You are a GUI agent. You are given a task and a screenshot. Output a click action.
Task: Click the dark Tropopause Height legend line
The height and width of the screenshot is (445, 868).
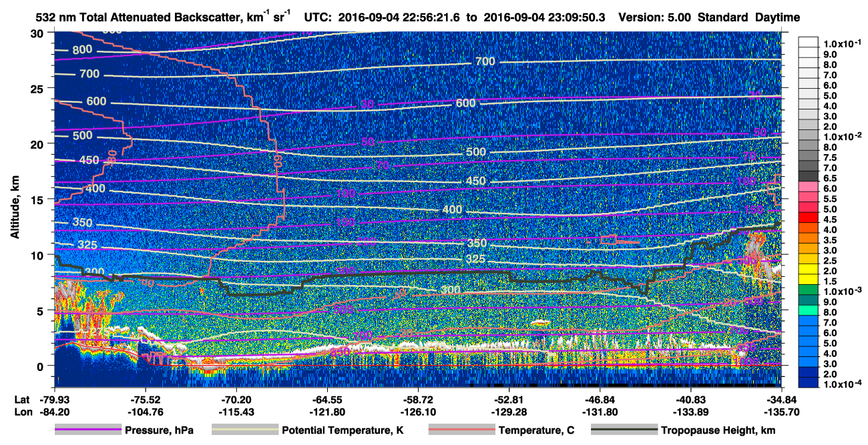(624, 431)
